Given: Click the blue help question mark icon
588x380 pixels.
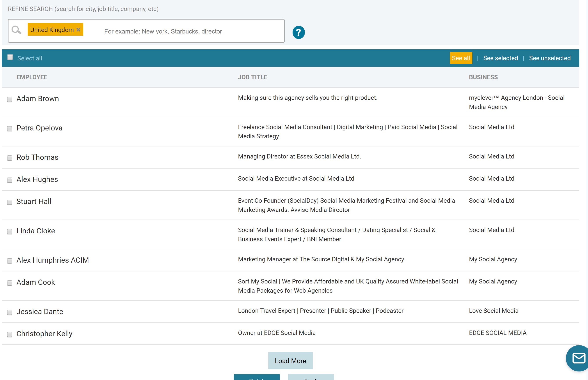Looking at the screenshot, I should point(298,32).
